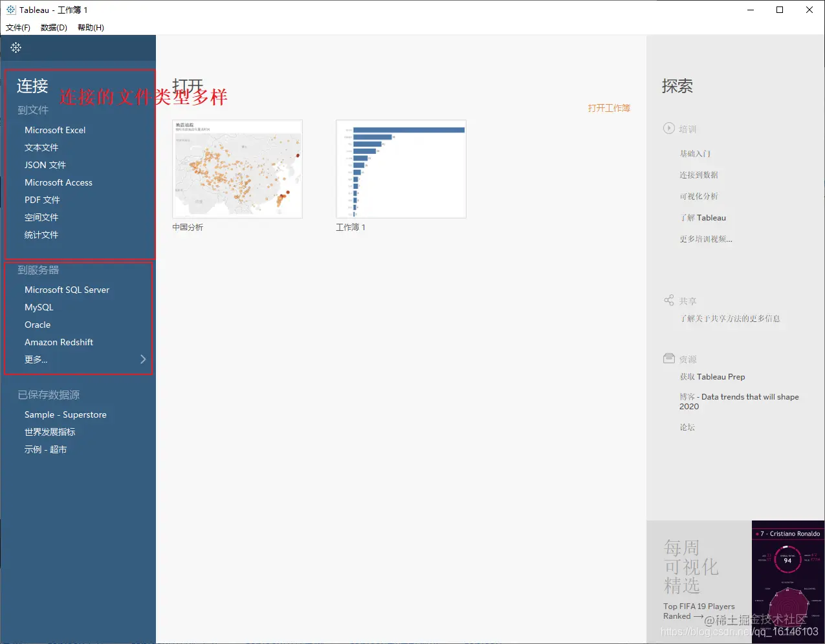Expand the 更多... server list chevron

pyautogui.click(x=143, y=359)
